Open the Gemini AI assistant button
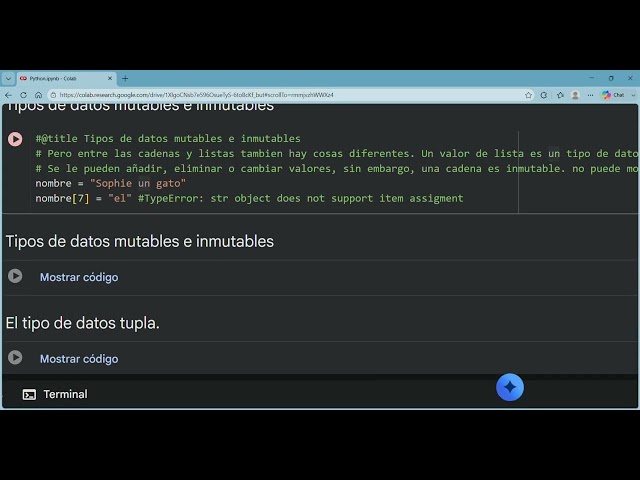This screenshot has height=480, width=640. (510, 387)
